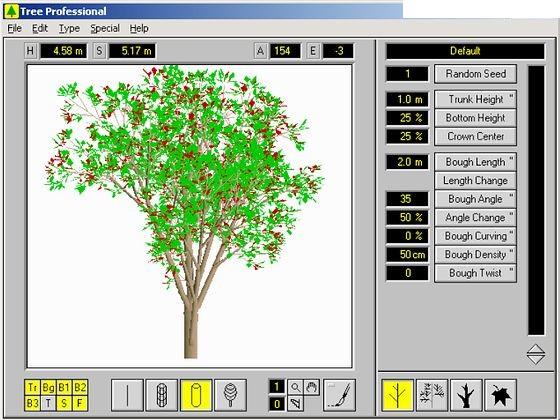Click the Default tree name field
The height and width of the screenshot is (420, 560).
465,51
